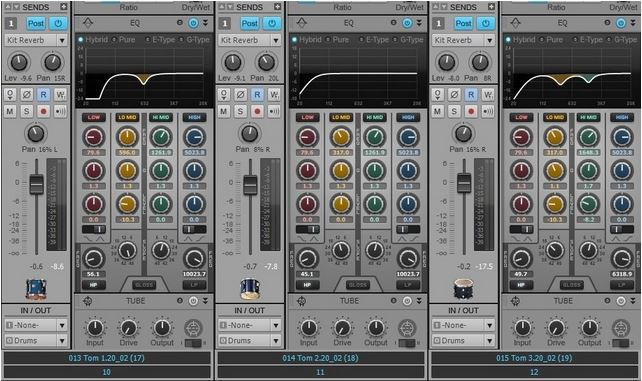Arm record on the Tom 3 strip
Screen dimensions: 642x381
pyautogui.click(x=471, y=111)
